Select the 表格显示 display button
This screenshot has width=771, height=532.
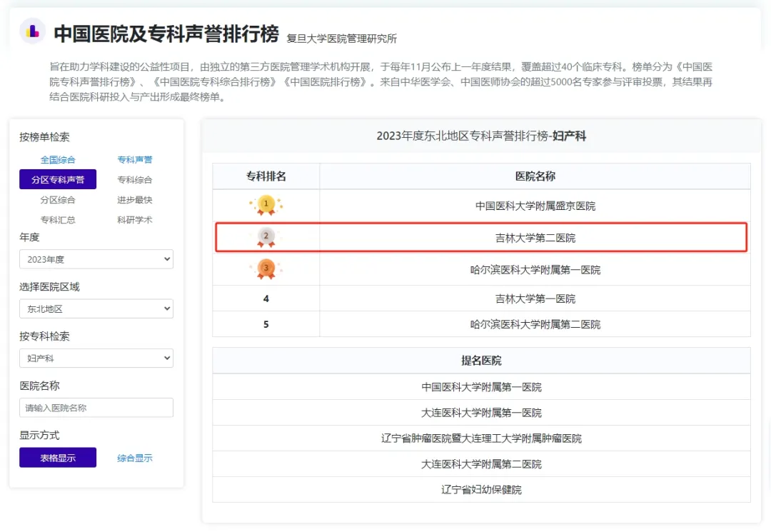pyautogui.click(x=58, y=458)
